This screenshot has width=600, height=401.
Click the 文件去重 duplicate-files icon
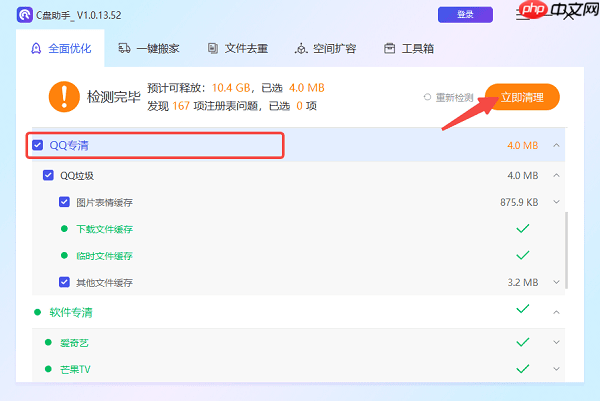213,48
